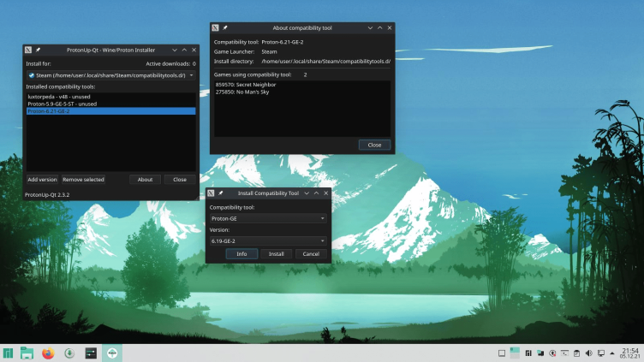Open the Manjaro application launcher
The width and height of the screenshot is (644, 362).
click(8, 353)
